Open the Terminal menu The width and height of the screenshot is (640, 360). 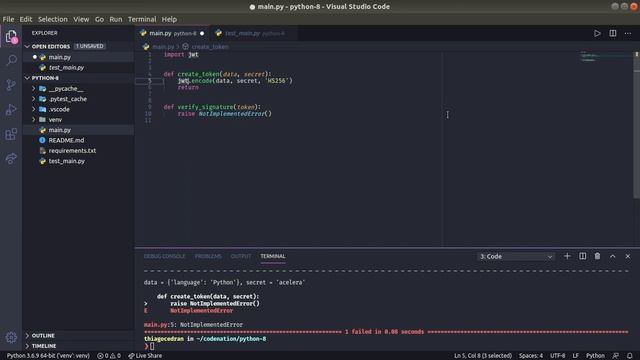[142, 19]
